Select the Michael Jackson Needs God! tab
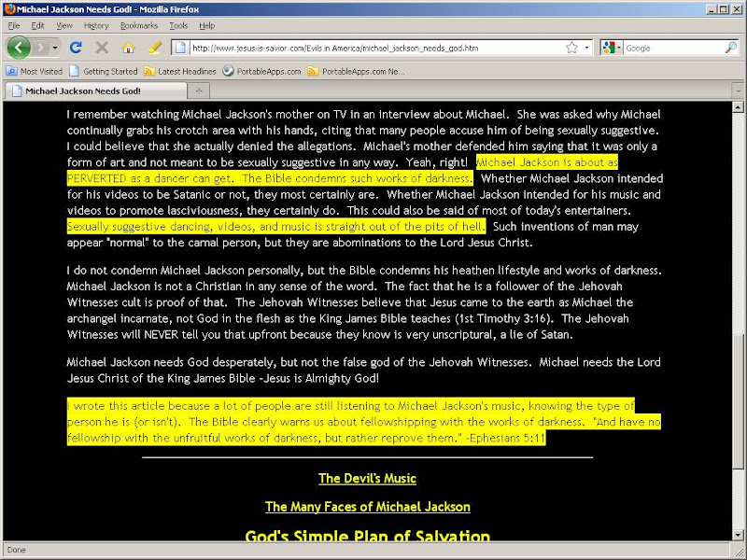The height and width of the screenshot is (560, 747). pyautogui.click(x=95, y=91)
